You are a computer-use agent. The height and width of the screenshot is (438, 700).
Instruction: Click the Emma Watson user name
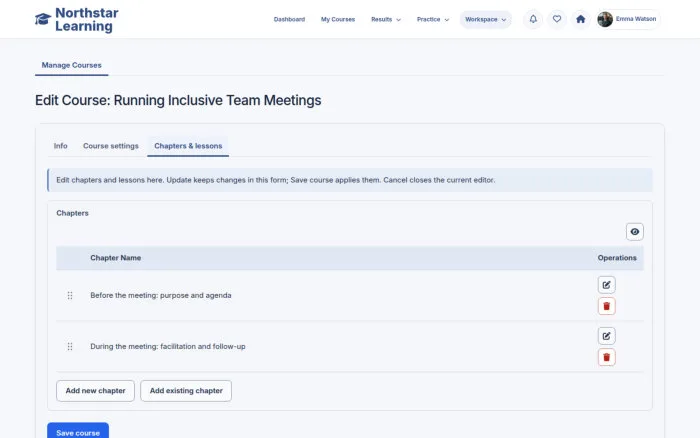coord(636,19)
